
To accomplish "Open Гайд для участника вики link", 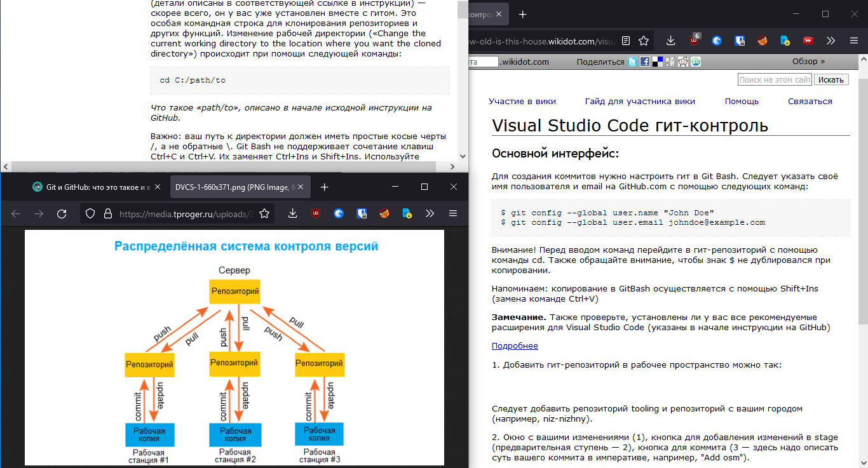I will pyautogui.click(x=640, y=101).
